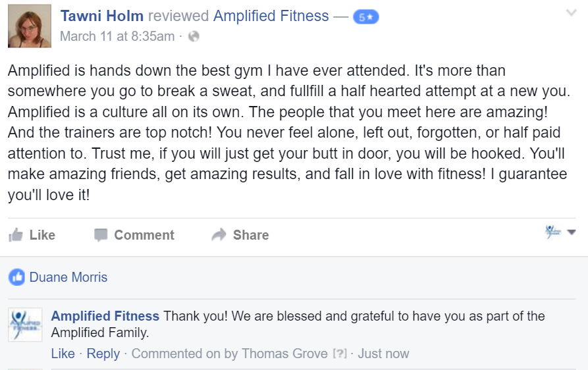Click the Just now comment timestamp
This screenshot has width=588, height=370.
383,354
